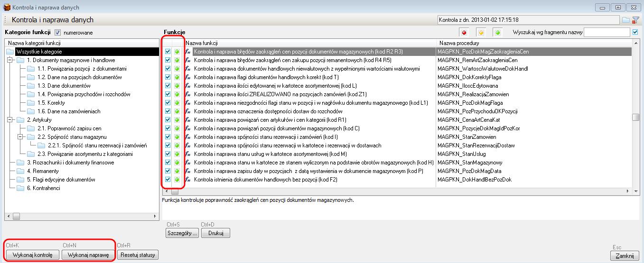
Task: Uncheck the kod R4 R5 function row
Action: pyautogui.click(x=168, y=60)
